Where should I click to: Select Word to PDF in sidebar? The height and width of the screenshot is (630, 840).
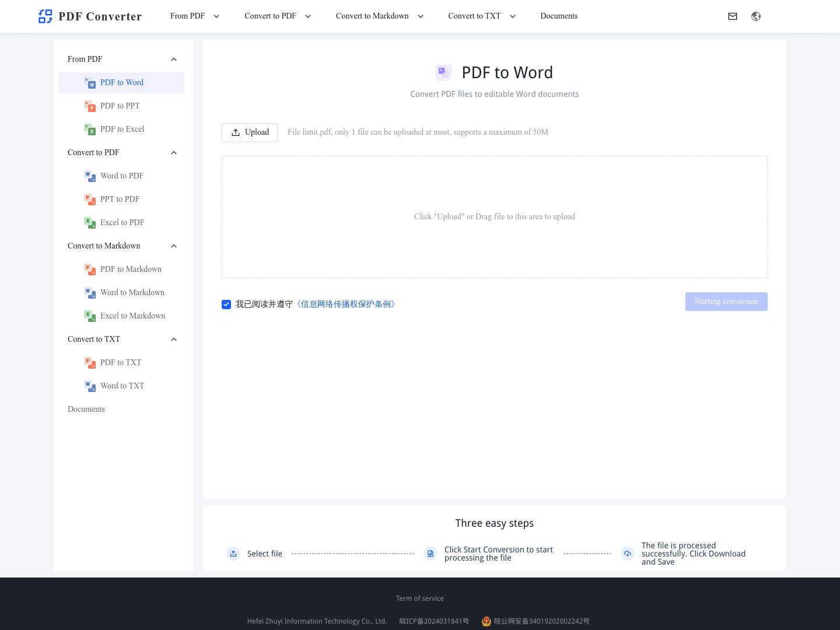pos(121,176)
